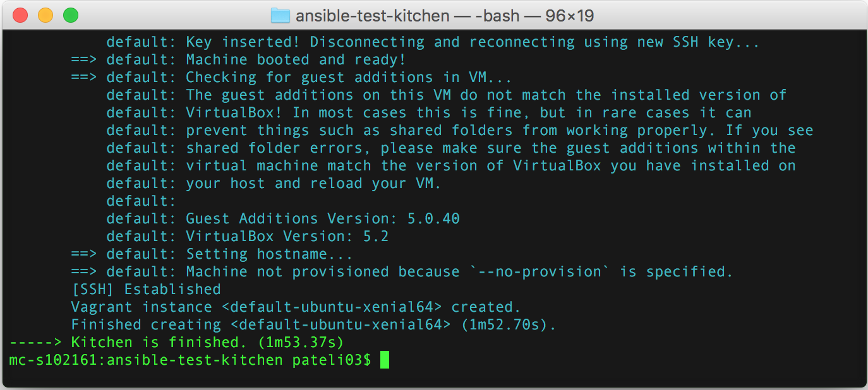
Task: Click the folder proxy icon in title bar
Action: coord(280,15)
